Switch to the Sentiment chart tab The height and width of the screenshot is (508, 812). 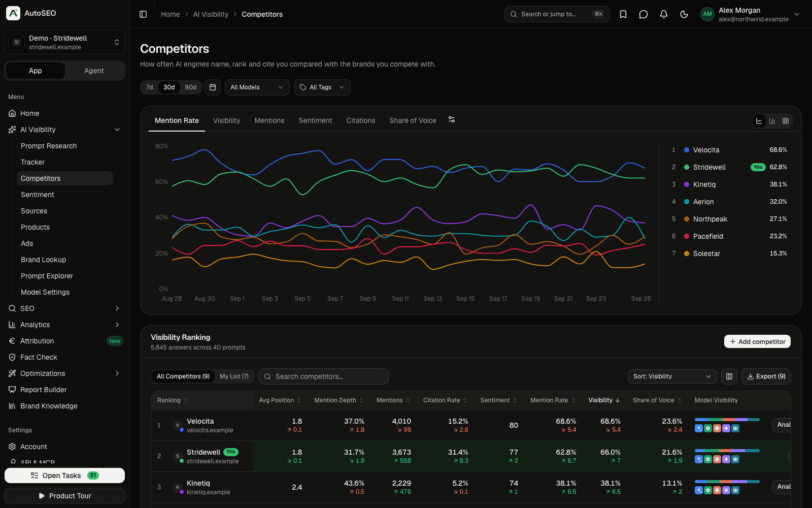click(x=315, y=120)
